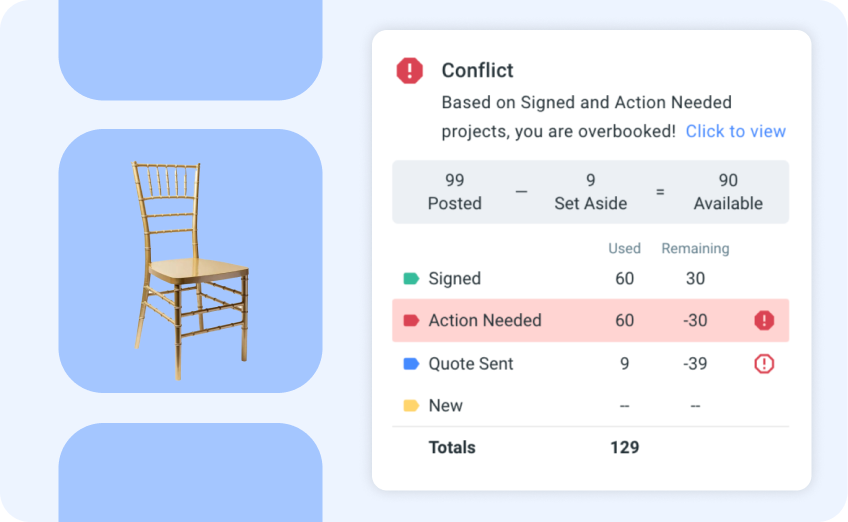Click the Conflict heading title
The image size is (848, 522).
pyautogui.click(x=477, y=70)
